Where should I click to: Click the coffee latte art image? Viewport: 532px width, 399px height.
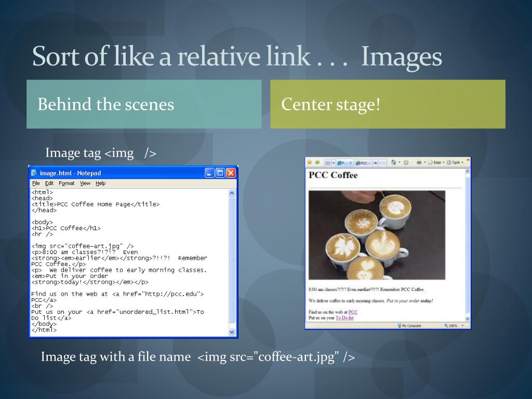point(377,235)
